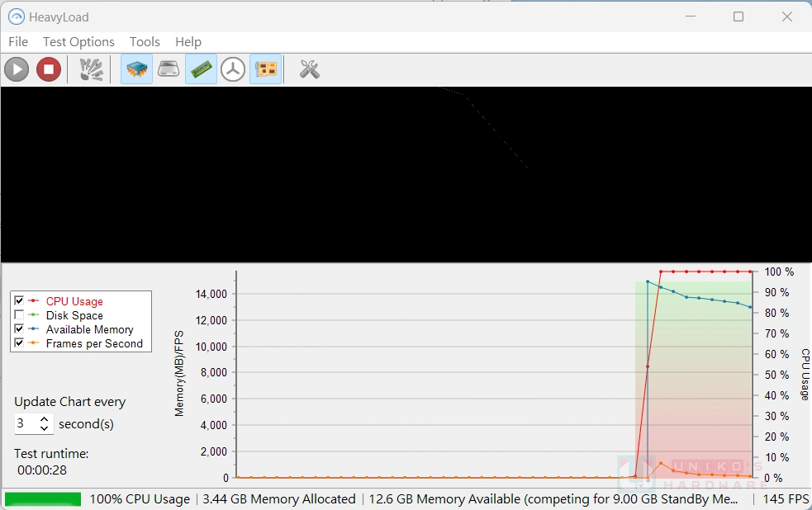
Task: Open the Help menu
Action: point(188,42)
